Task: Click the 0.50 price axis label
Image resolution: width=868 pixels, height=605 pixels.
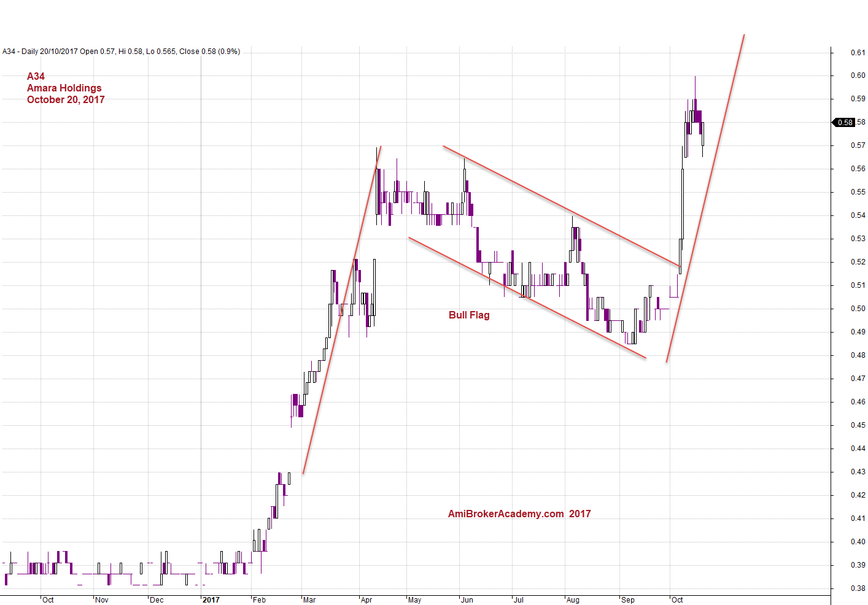Action: [x=858, y=309]
